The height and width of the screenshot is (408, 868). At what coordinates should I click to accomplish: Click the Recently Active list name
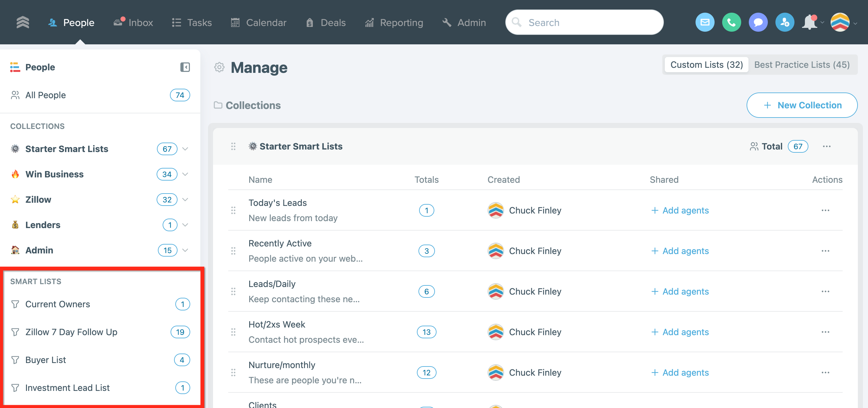280,243
